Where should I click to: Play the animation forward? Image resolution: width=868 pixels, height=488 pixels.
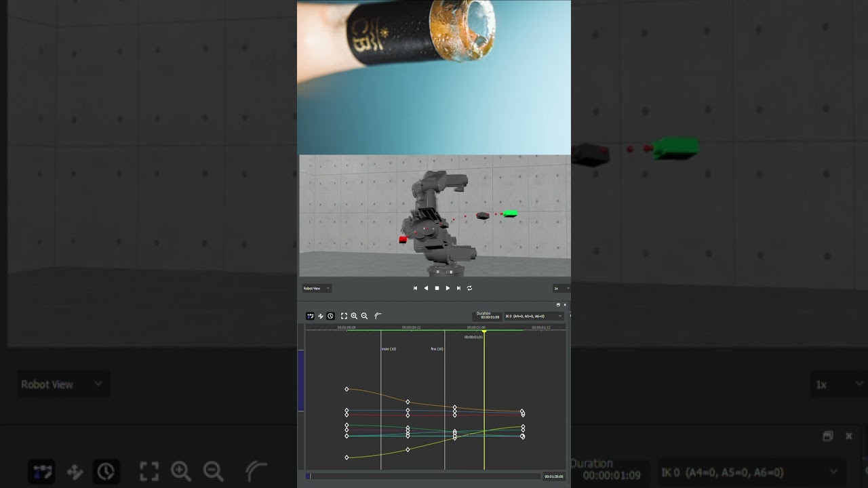click(x=448, y=288)
